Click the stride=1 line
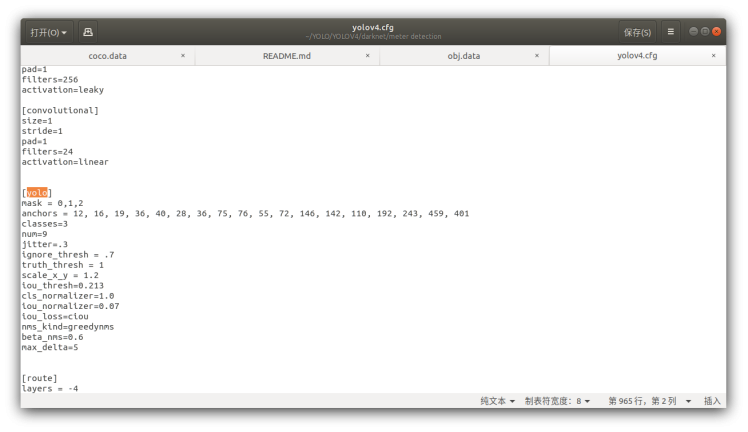The height and width of the screenshot is (432, 748). pos(42,131)
